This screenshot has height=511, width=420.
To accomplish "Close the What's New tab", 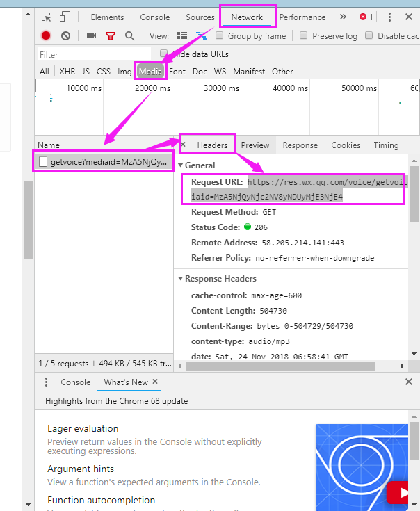I will point(155,381).
